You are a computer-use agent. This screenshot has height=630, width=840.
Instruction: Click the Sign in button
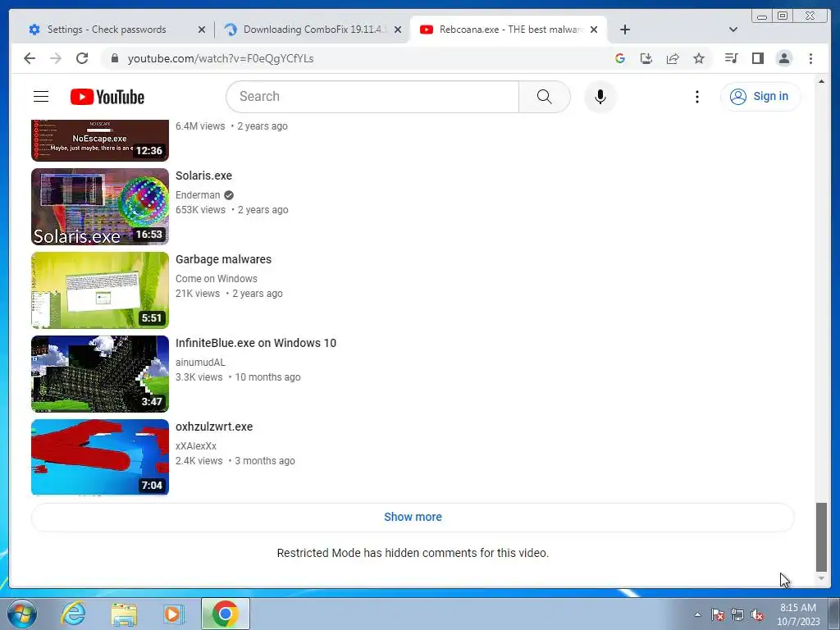[760, 97]
